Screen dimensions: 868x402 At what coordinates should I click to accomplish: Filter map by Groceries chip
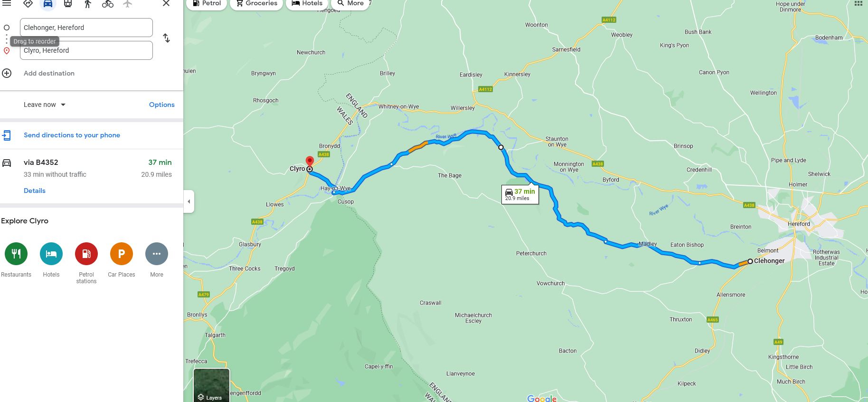pos(256,3)
